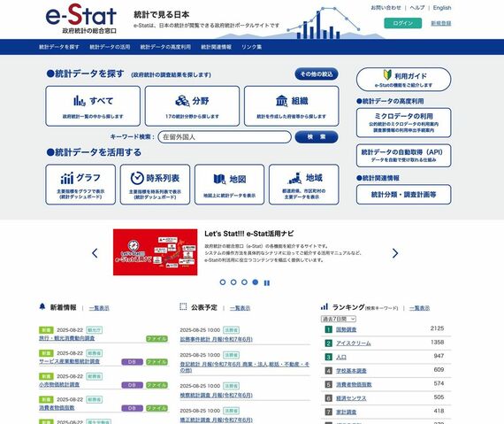Open the 旅行・観光消費動向調査 link

point(67,338)
